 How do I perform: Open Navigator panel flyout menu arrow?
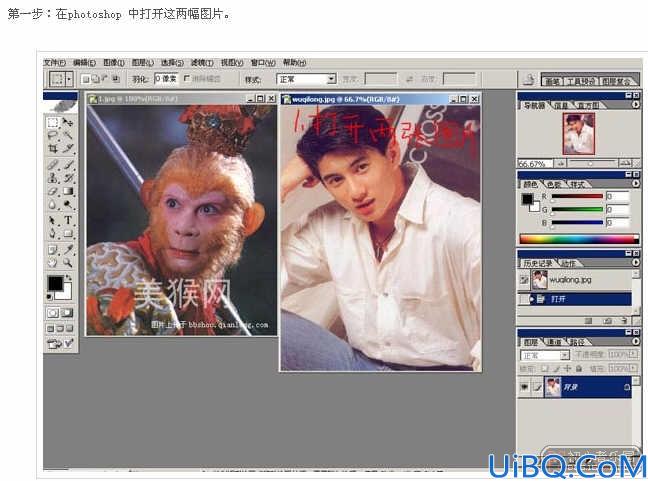[x=636, y=105]
